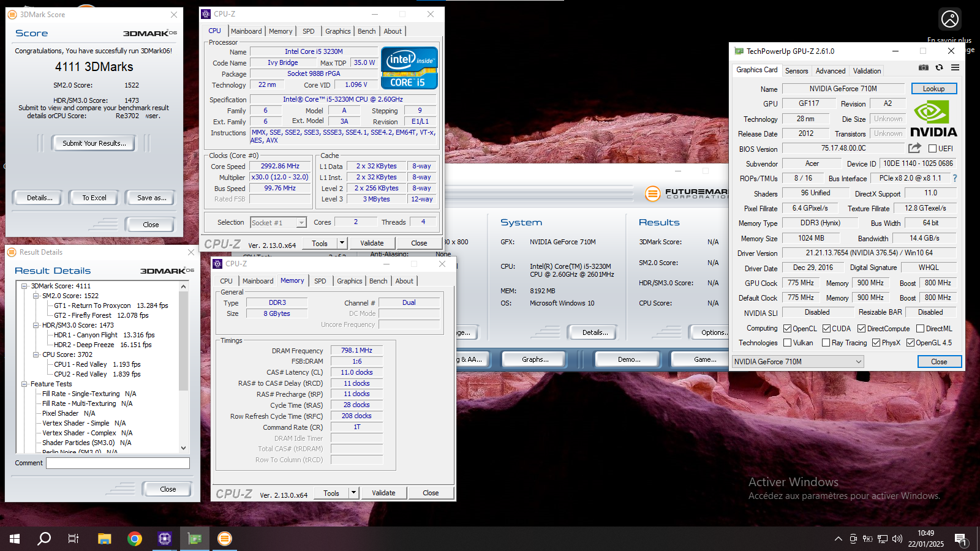Click the 3DMark Score window title icon
This screenshot has height=551, width=980.
pos(12,15)
